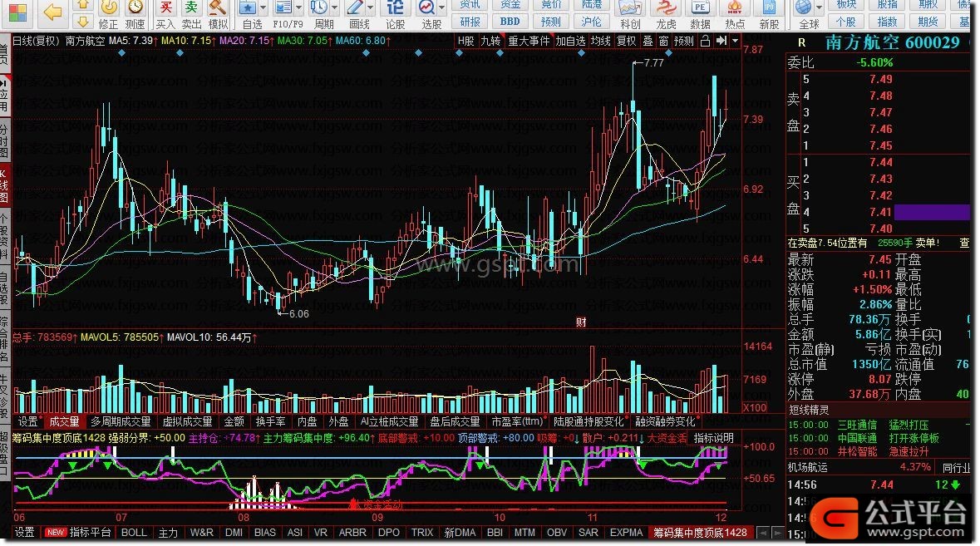The width and height of the screenshot is (980, 546).
Task: Click the jump-to-end arrow on chart toolbar
Action: [721, 42]
